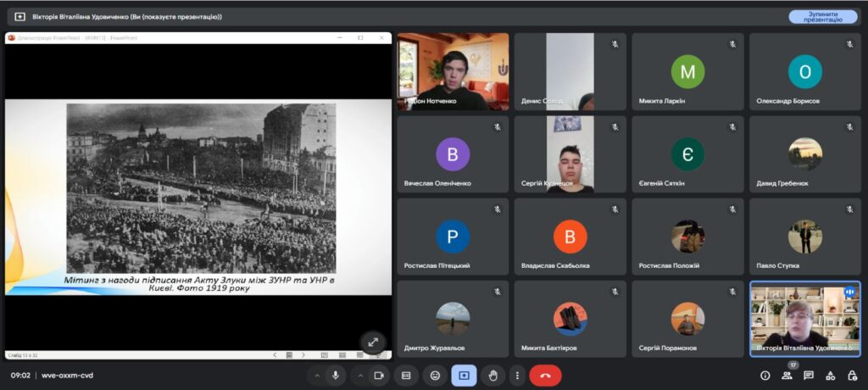Open the activities panel icon
The width and height of the screenshot is (868, 390).
pyautogui.click(x=831, y=375)
